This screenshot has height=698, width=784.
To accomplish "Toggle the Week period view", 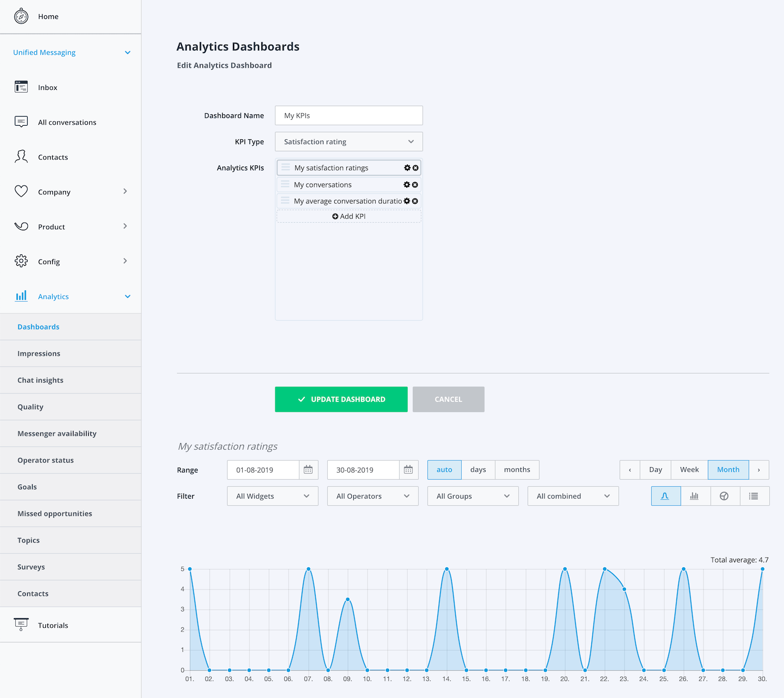I will click(689, 470).
